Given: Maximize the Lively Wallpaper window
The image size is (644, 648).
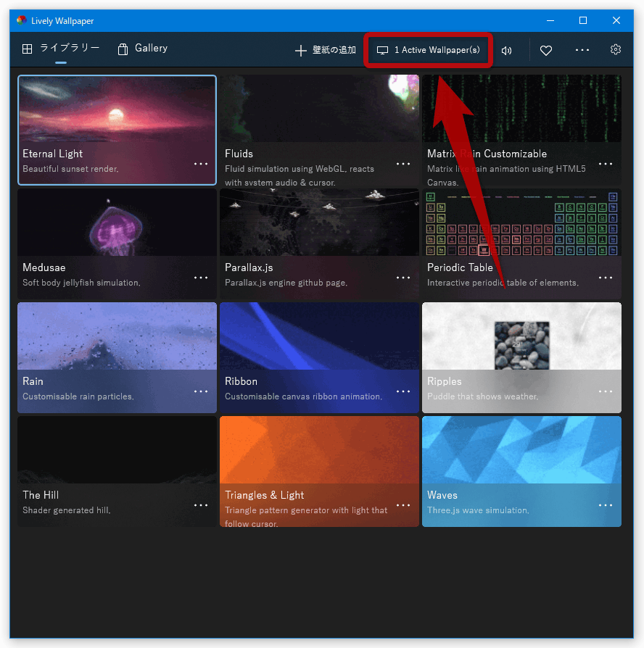Looking at the screenshot, I should 583,20.
